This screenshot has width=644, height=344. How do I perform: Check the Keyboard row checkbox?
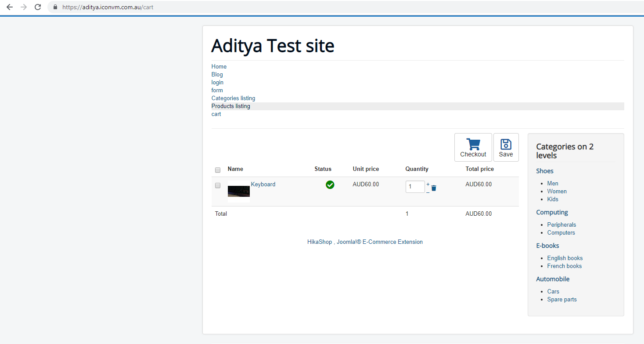[218, 185]
